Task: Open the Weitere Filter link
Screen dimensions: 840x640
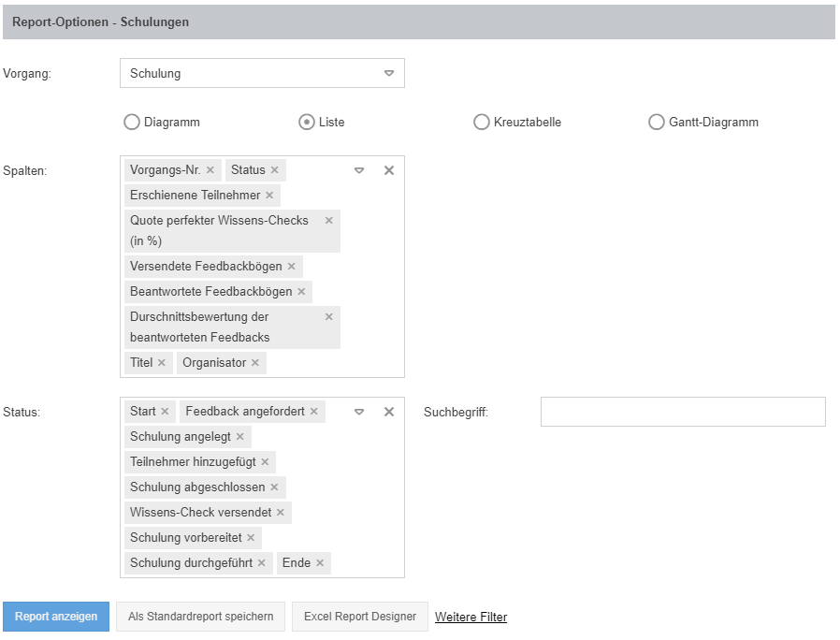Action: tap(471, 618)
